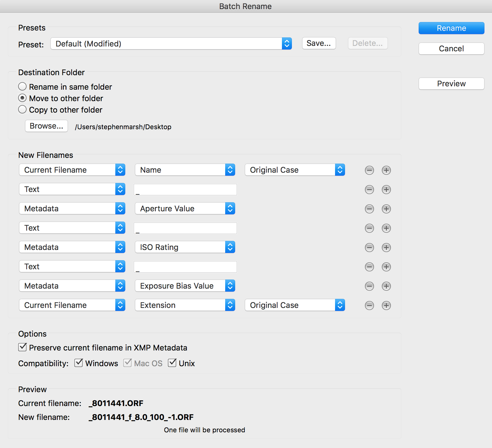Click the first Text row input field
492x448 pixels.
(x=185, y=190)
